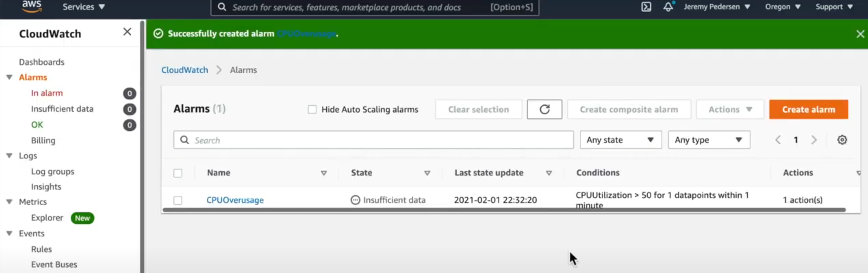
Task: Click the Create alarm button
Action: (x=808, y=109)
